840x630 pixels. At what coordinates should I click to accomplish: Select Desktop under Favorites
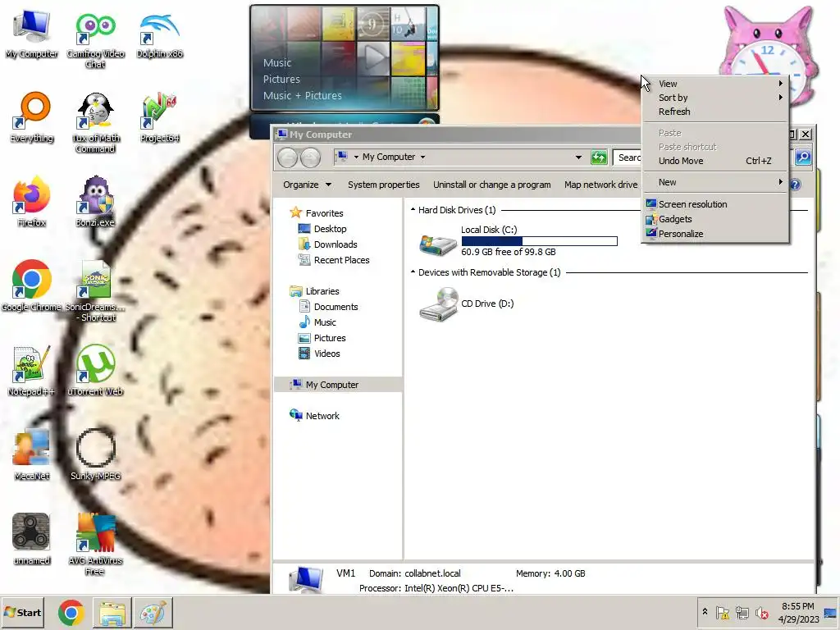(330, 229)
